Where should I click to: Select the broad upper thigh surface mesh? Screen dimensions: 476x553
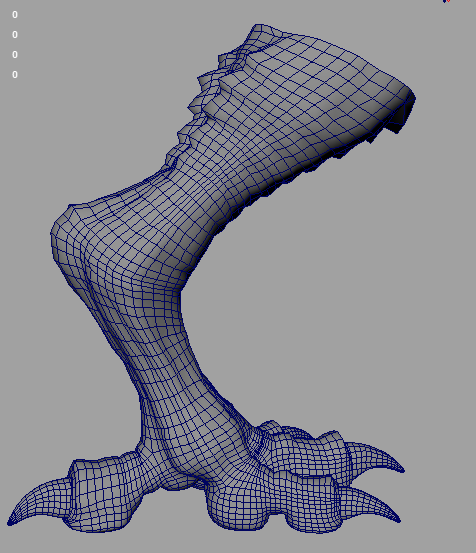tap(300, 99)
